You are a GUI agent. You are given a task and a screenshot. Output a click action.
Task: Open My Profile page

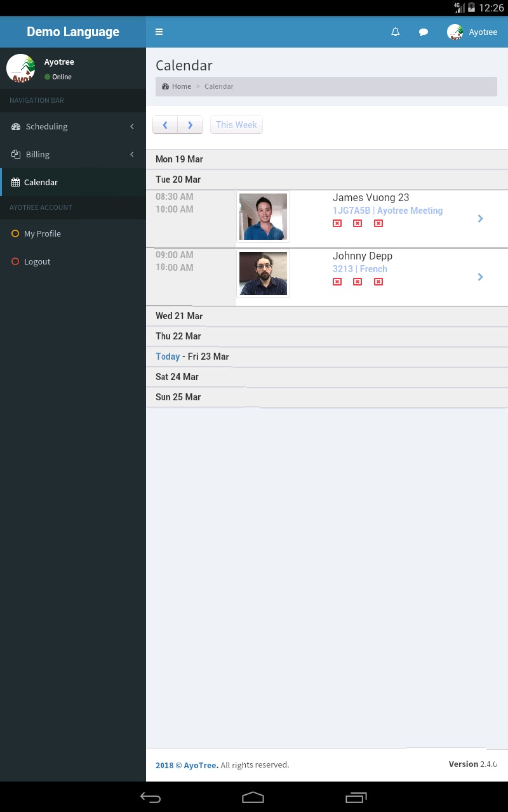pos(73,233)
